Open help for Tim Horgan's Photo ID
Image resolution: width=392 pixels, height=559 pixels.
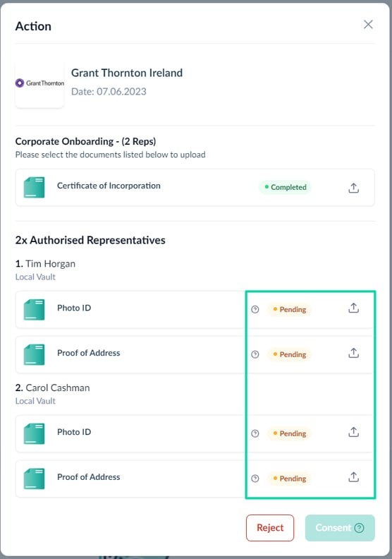255,309
